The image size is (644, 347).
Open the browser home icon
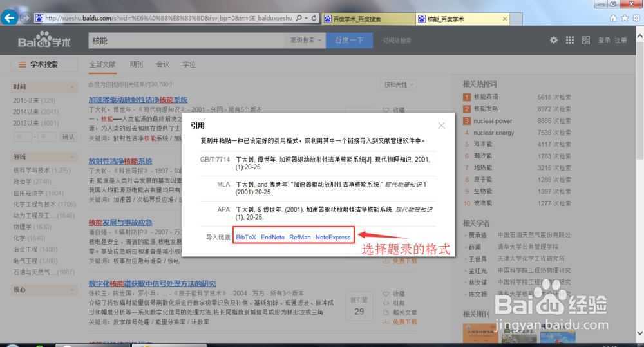613,18
